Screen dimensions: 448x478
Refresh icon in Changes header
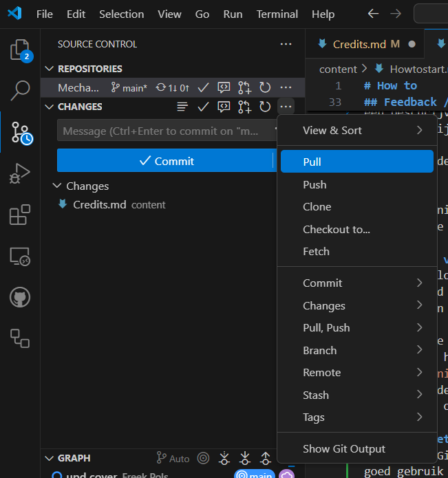click(265, 107)
